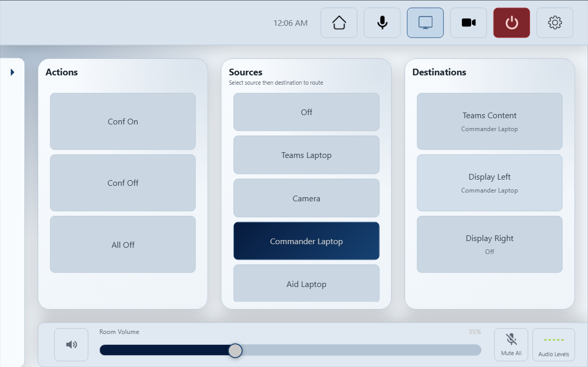Run the Conf On action
This screenshot has height=367, width=588.
[x=123, y=121]
